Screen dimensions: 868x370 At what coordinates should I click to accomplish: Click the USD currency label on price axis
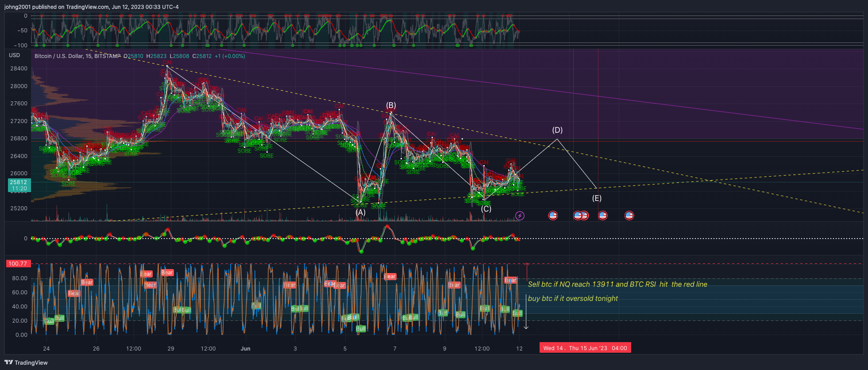(x=15, y=55)
